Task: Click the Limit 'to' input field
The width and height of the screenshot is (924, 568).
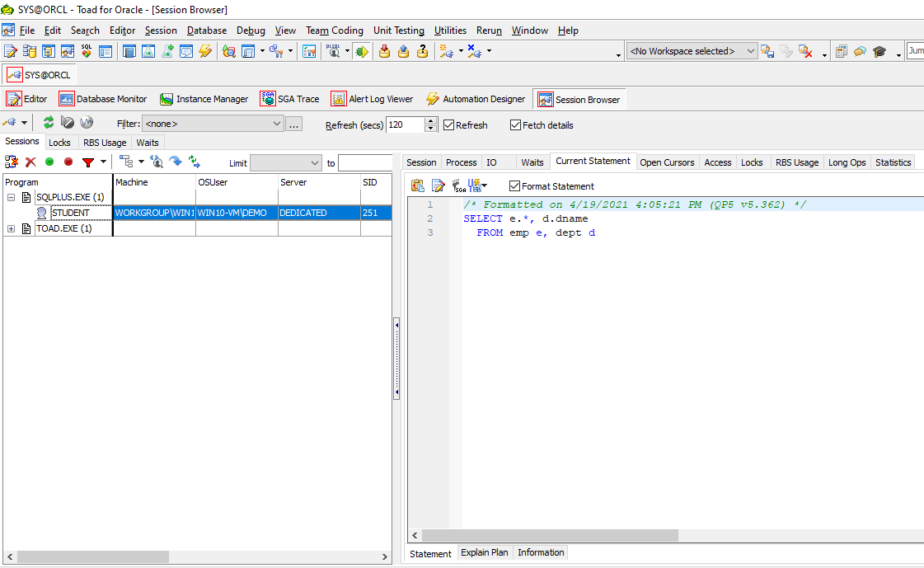Action: [x=365, y=163]
